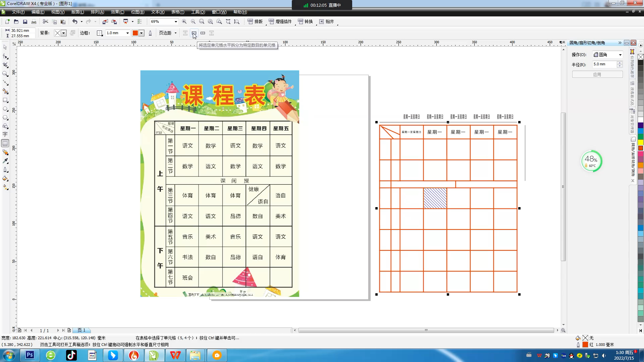Screen dimensions: 644x362
Task: Select the Shape tool in the toolbox
Action: [x=5, y=56]
